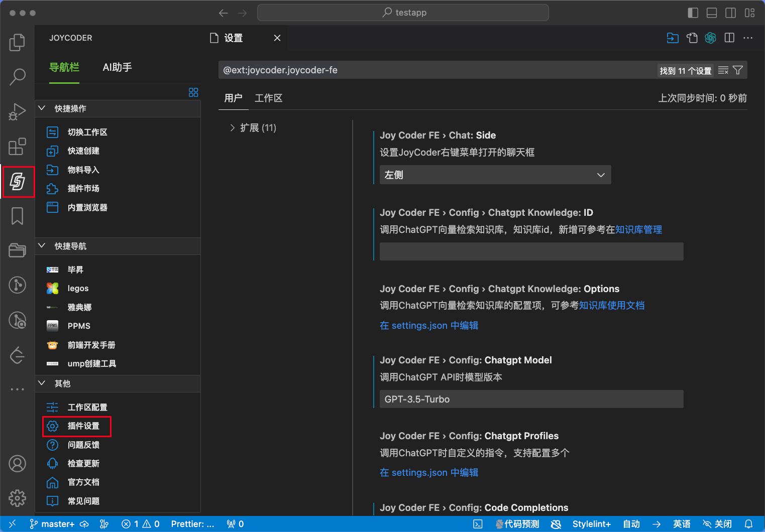Image resolution: width=765 pixels, height=532 pixels.
Task: Open the settings filter funnel
Action: [738, 70]
